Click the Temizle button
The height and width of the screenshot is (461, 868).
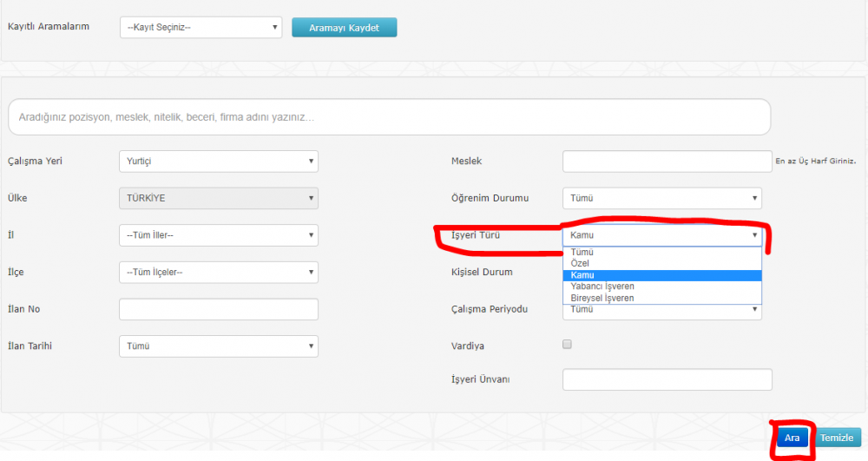(838, 438)
